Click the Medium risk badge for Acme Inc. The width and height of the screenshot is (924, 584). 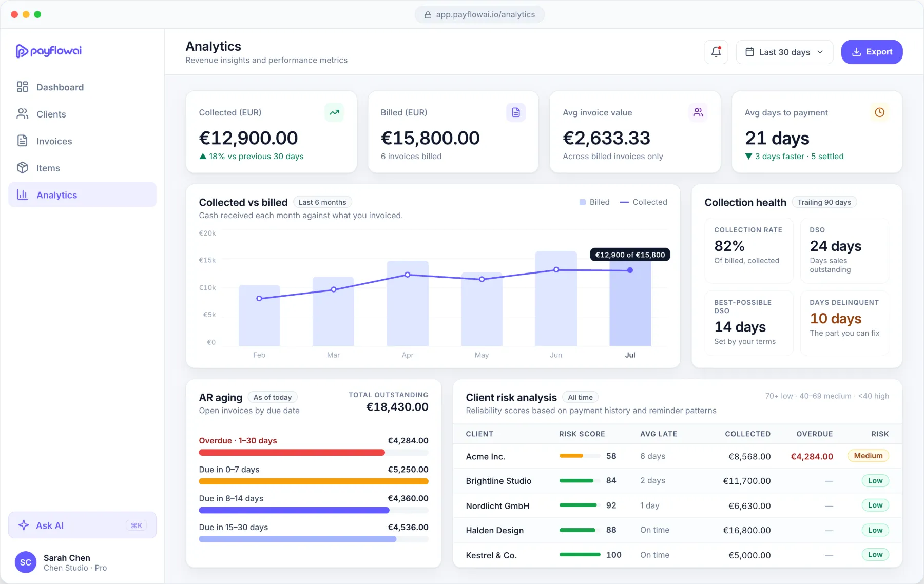point(868,456)
